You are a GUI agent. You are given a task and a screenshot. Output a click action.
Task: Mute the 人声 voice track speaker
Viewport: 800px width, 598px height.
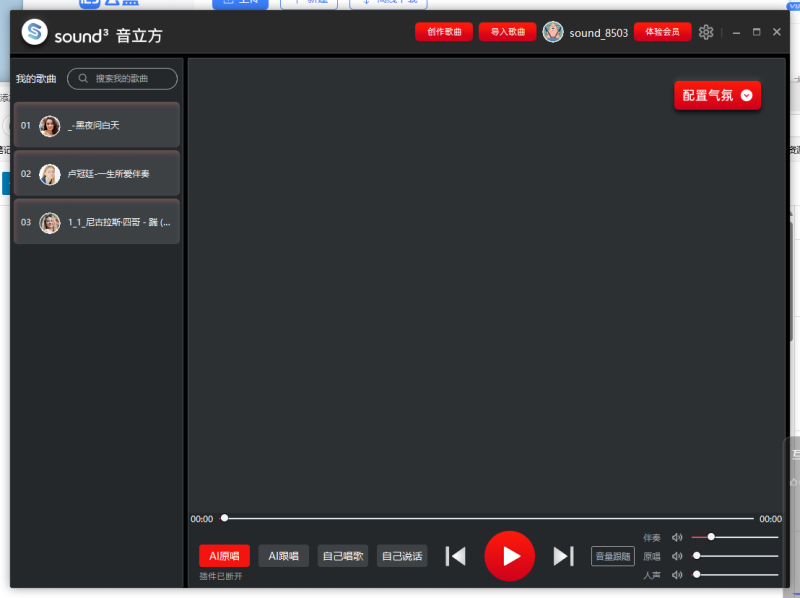click(x=677, y=575)
